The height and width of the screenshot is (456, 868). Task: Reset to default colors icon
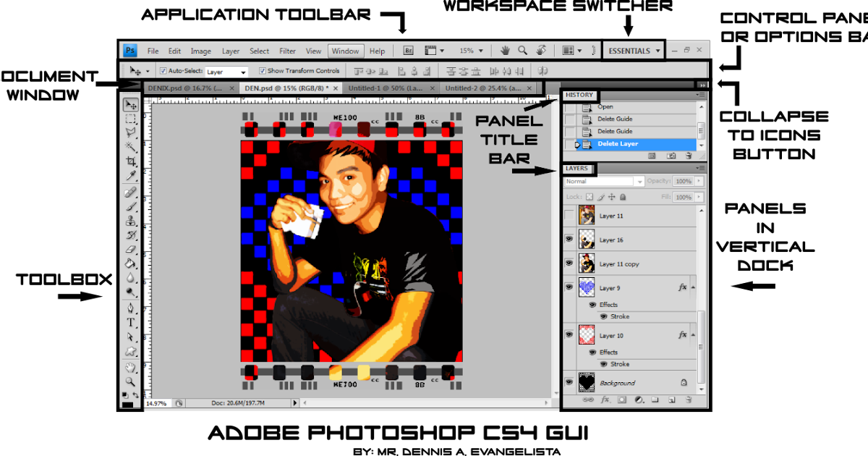(x=125, y=394)
